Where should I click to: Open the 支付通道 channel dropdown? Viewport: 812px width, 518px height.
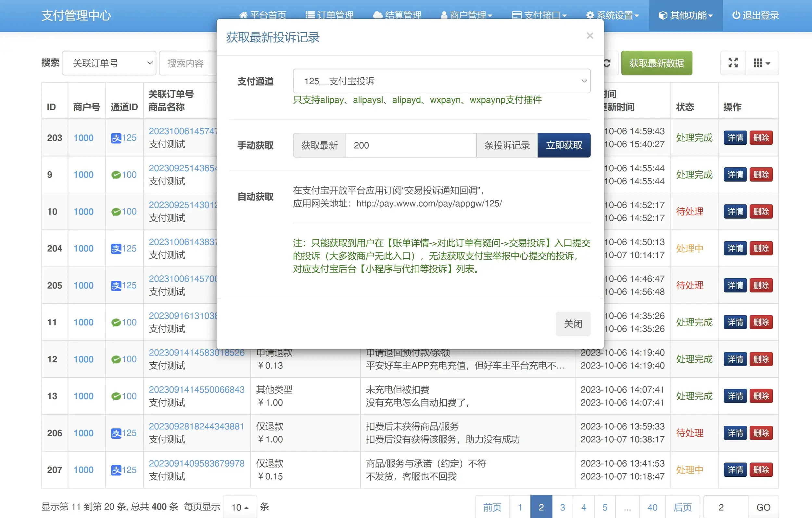(x=441, y=81)
